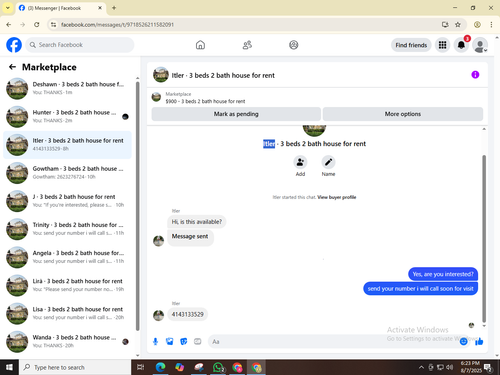Image resolution: width=500 pixels, height=375 pixels.
Task: Click the listing thumbnail in chat header
Action: [x=161, y=75]
